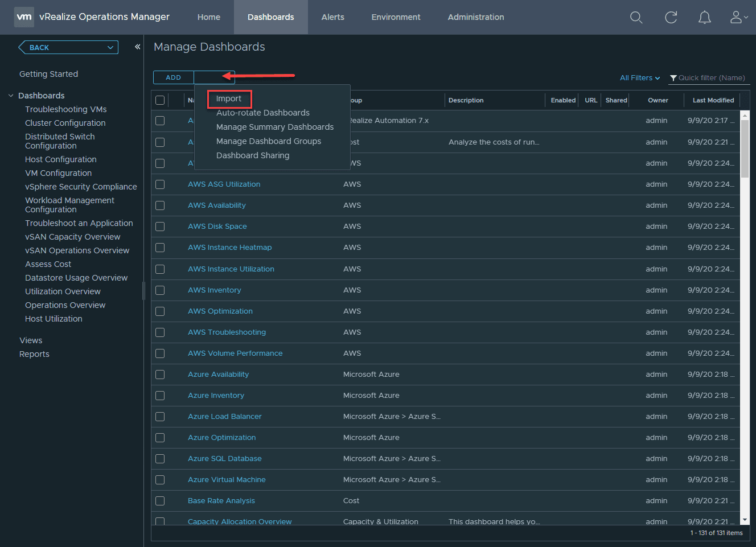Open the BACK navigation selector
Screen dimensions: 756x547
pos(68,47)
